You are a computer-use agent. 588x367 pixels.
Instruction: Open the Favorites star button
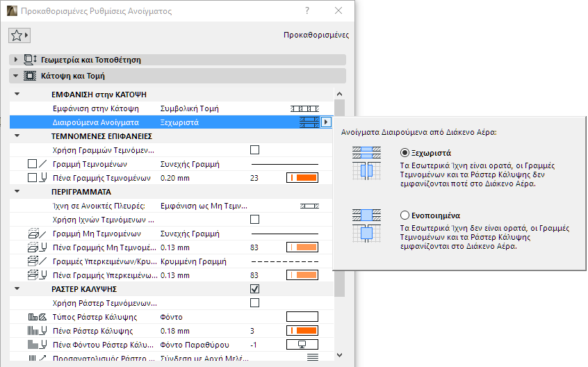19,35
